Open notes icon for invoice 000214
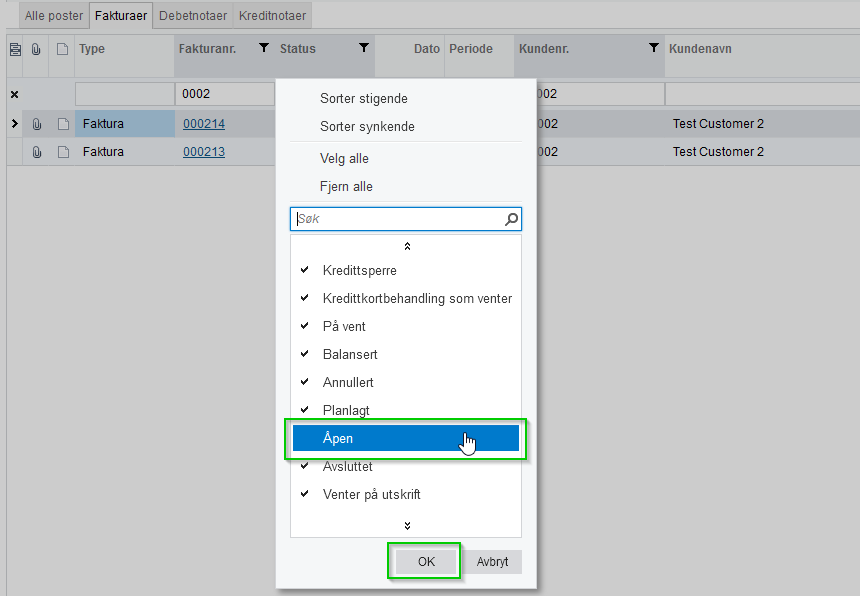 pos(64,124)
